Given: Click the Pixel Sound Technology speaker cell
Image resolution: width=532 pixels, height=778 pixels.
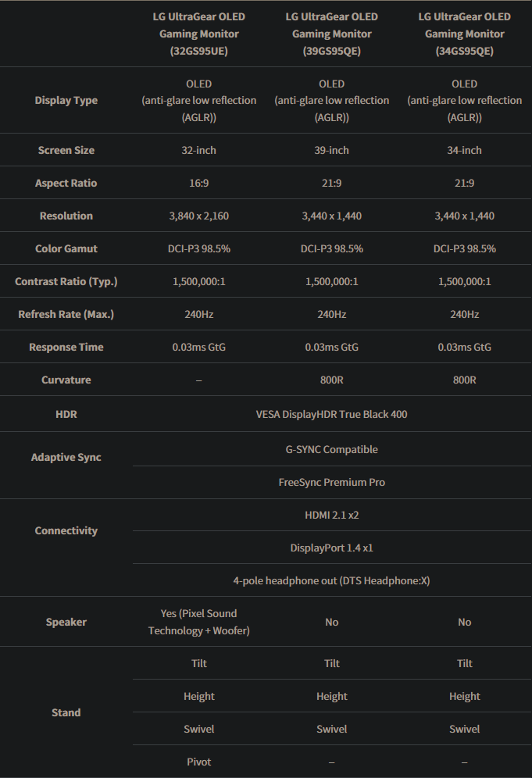Looking at the screenshot, I should (198, 622).
